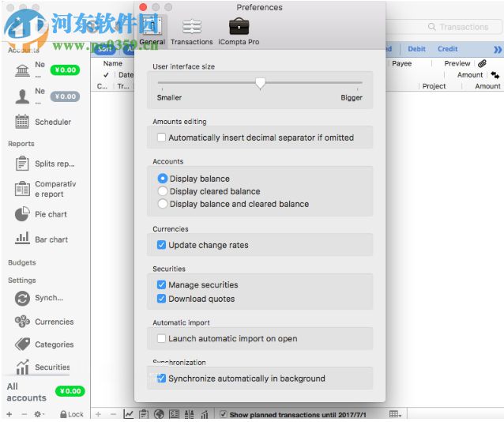Screen dimensions: 504x422
Task: Select the Display balance radio option
Action: pyautogui.click(x=163, y=178)
